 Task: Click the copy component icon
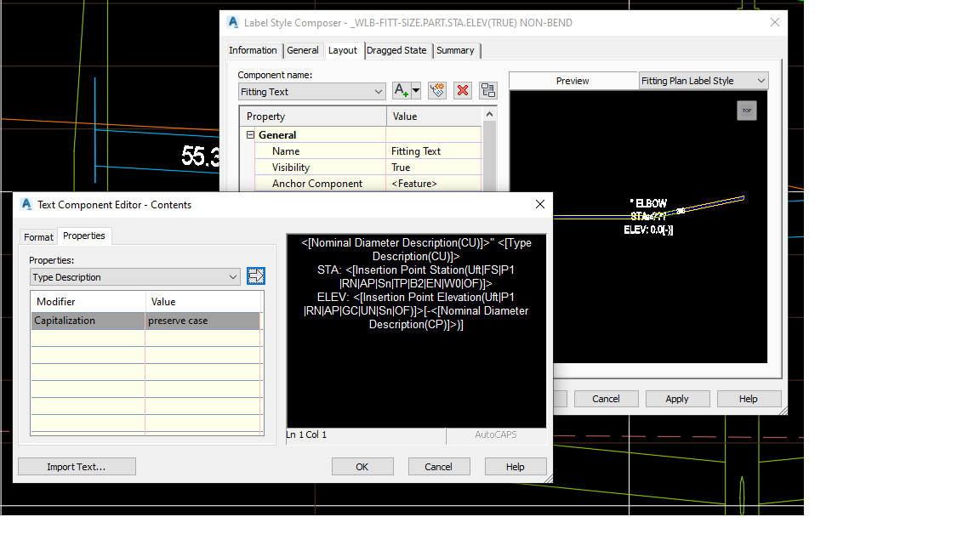coord(437,91)
